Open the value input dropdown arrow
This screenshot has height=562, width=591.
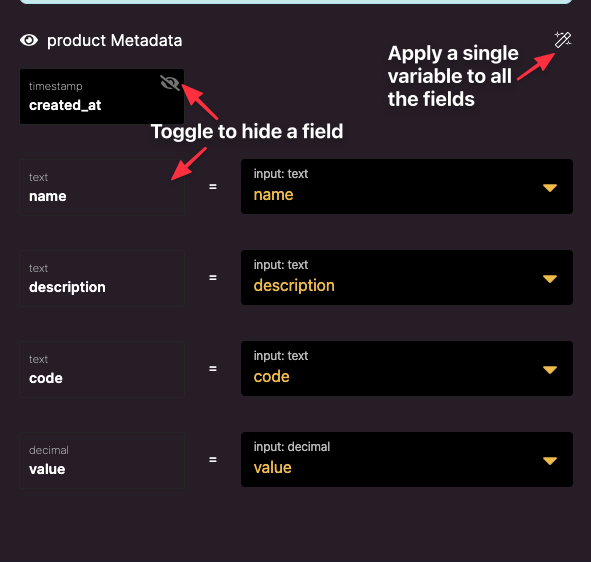550,461
